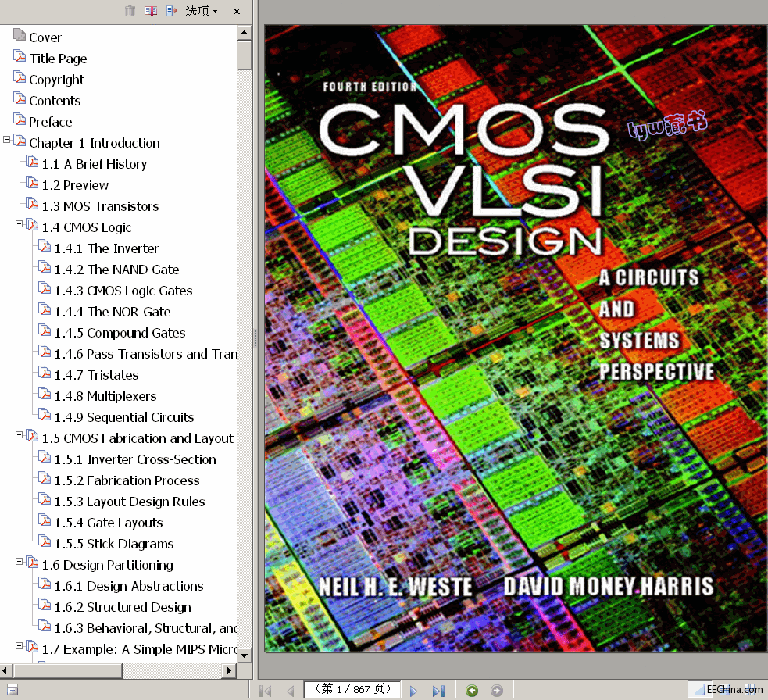Click the first page navigation icon

pos(265,689)
